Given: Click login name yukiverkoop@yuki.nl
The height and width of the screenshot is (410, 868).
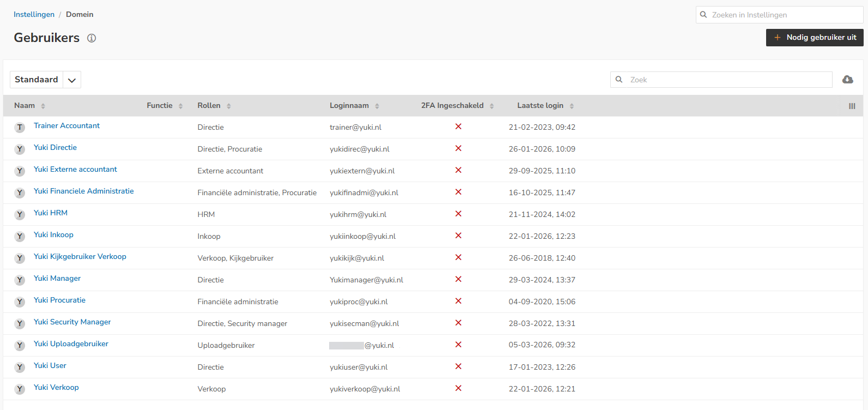Looking at the screenshot, I should 365,389.
